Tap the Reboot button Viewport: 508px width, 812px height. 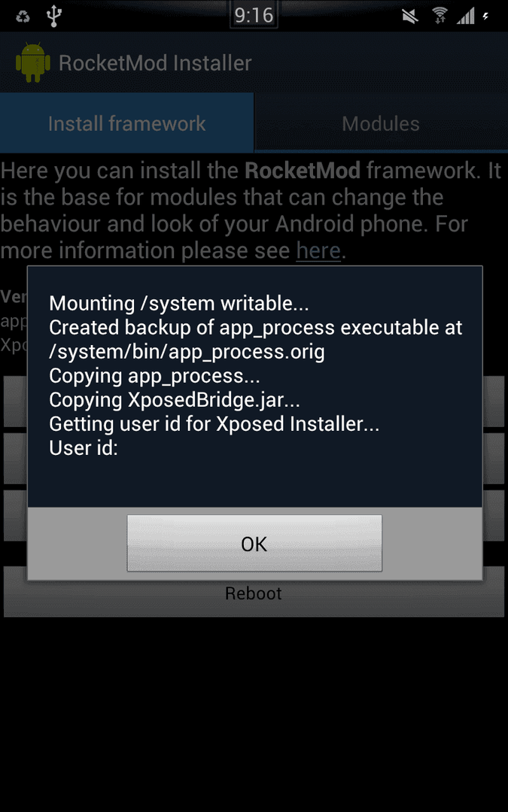[x=254, y=593]
